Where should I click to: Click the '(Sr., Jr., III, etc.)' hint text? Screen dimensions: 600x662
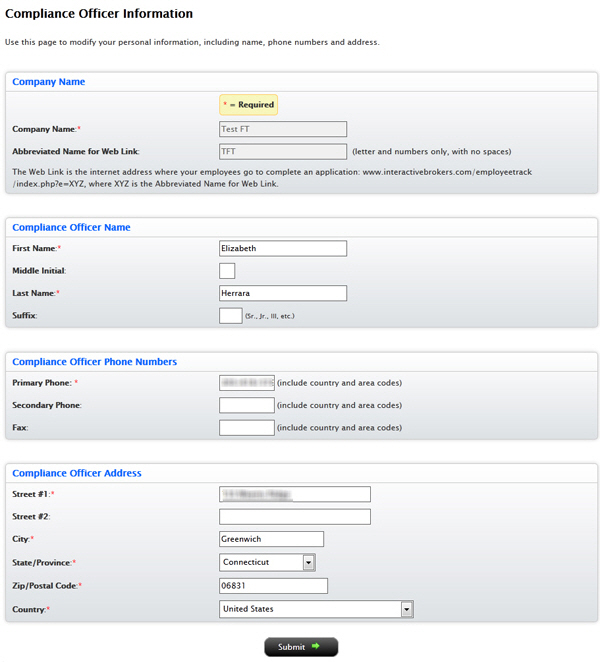pyautogui.click(x=270, y=316)
